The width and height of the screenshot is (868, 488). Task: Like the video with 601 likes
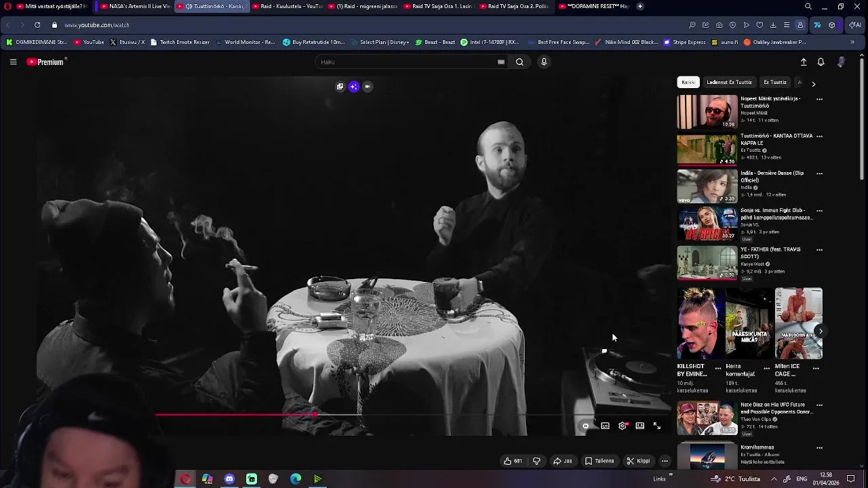point(513,461)
